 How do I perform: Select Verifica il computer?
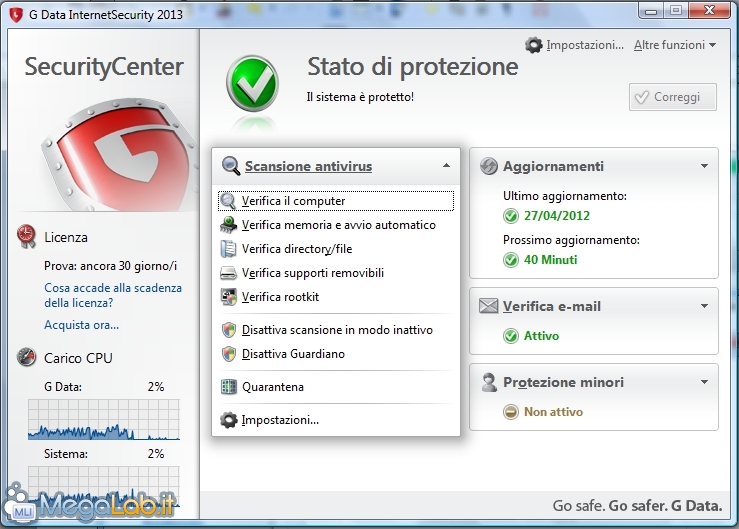pyautogui.click(x=336, y=201)
